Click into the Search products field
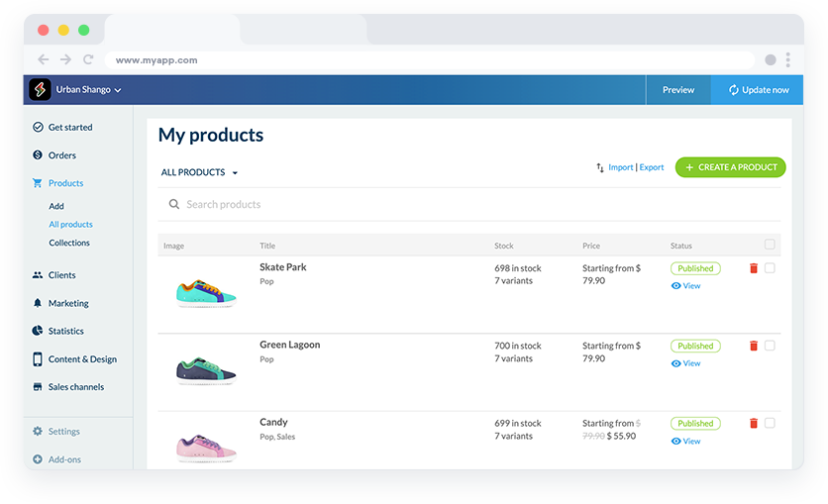Viewport: 828px width, 504px height. click(396, 204)
